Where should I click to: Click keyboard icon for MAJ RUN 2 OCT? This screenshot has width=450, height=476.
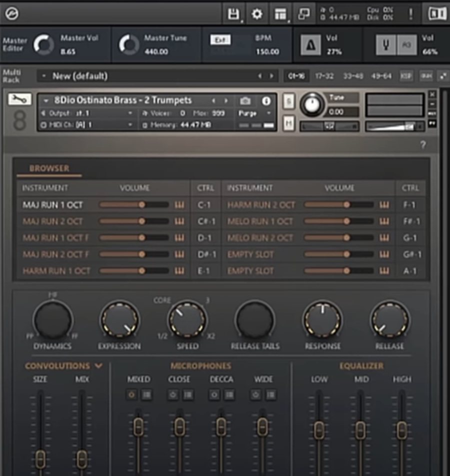(x=179, y=222)
